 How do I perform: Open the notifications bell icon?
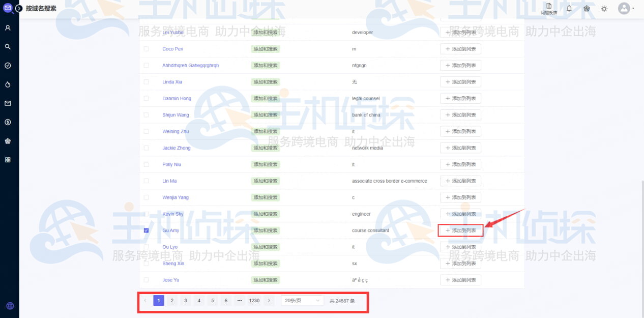tap(569, 9)
